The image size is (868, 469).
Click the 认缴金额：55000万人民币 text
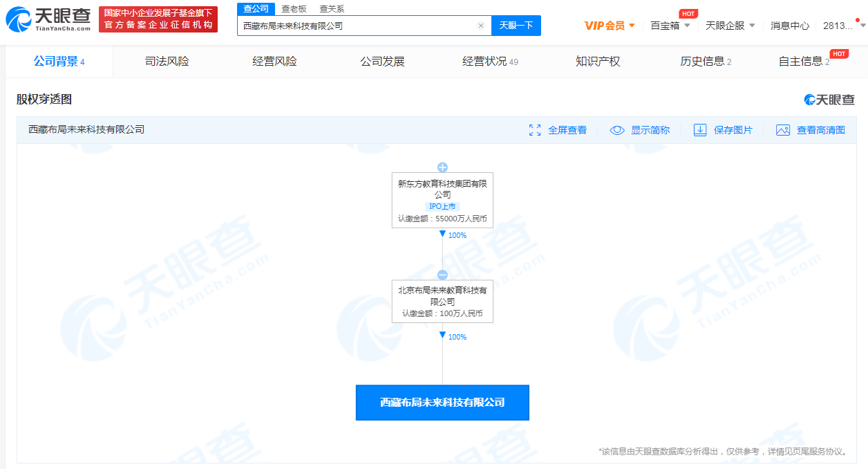pyautogui.click(x=442, y=219)
